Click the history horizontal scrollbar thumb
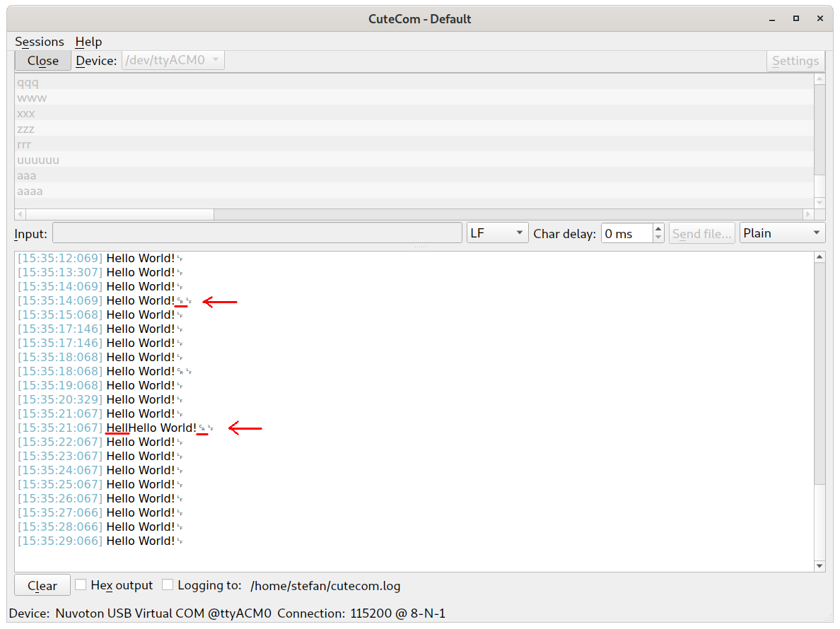This screenshot has width=840, height=629. 120,214
